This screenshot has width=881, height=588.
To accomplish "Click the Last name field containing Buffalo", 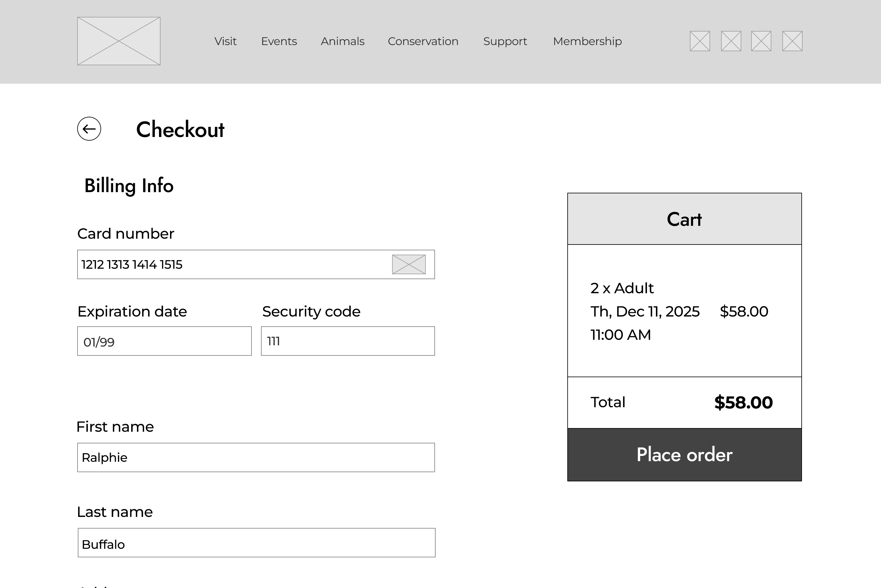I will (256, 543).
